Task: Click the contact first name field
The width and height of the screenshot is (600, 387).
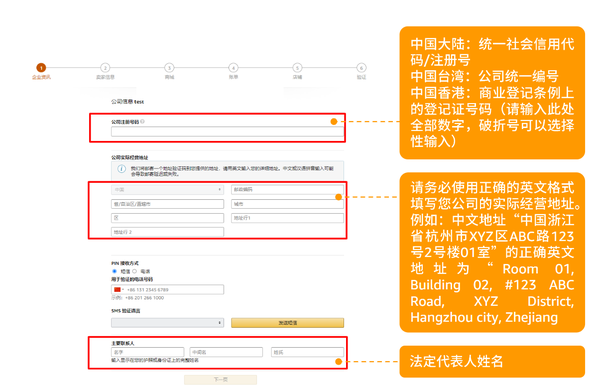Action: pos(148,352)
